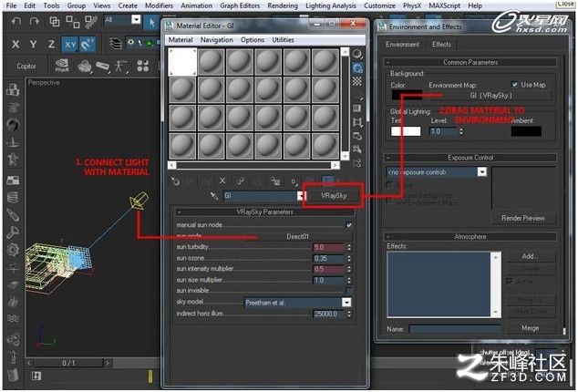Collapse the Common Parameters rollout
578x392 pixels.
point(388,62)
